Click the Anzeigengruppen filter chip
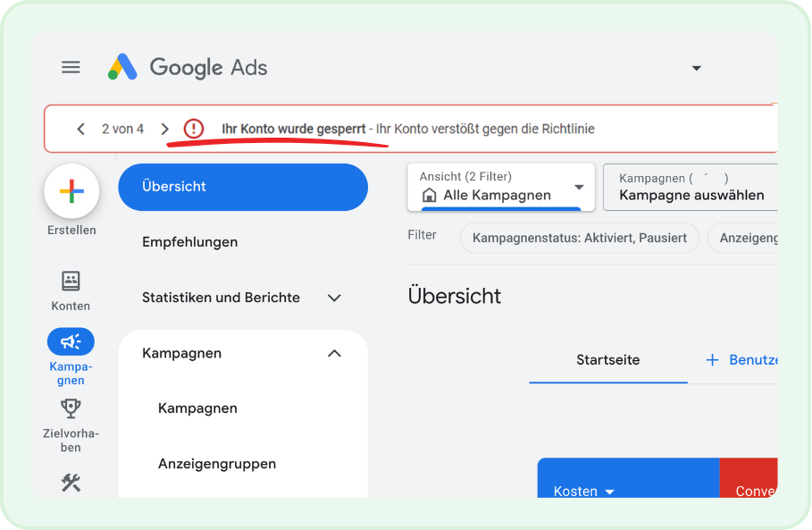This screenshot has width=812, height=530. click(x=743, y=238)
